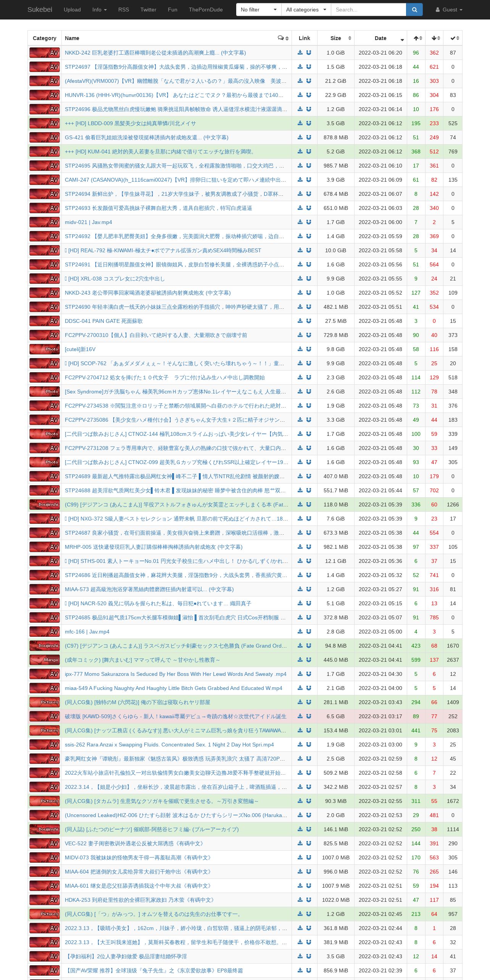Open magnet link for NKKD-242 row

click(x=309, y=53)
